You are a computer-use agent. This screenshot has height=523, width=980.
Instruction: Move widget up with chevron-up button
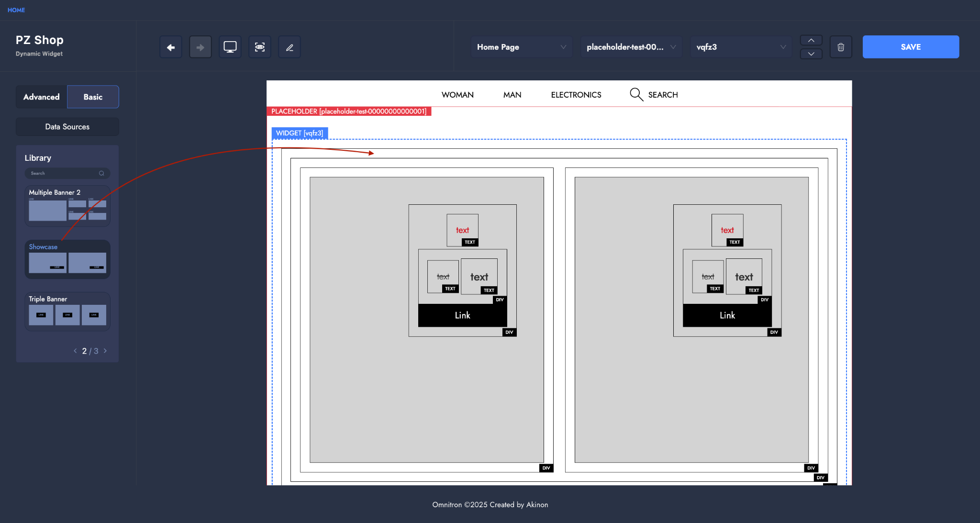coord(811,41)
